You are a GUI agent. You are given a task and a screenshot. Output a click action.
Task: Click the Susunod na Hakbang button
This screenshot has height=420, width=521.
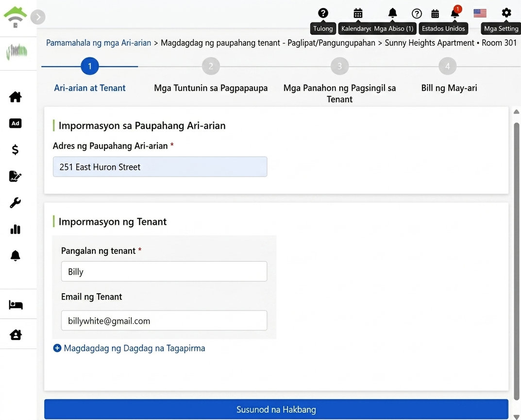pos(276,409)
